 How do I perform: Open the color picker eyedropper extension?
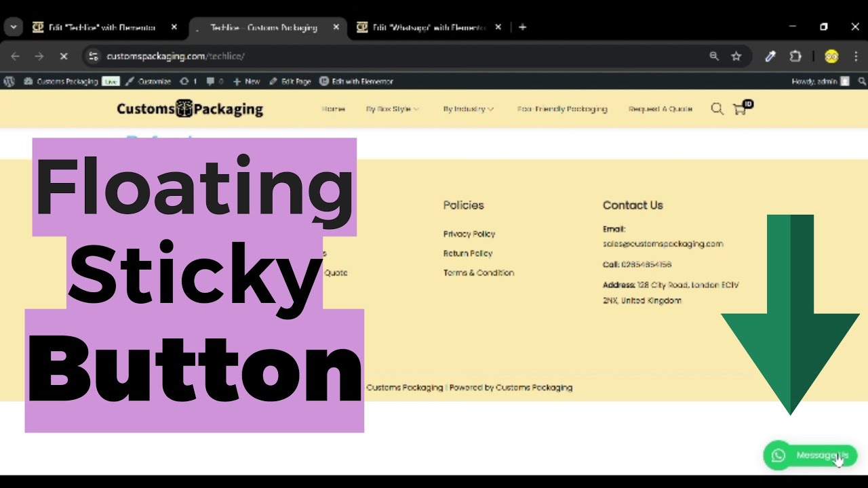click(770, 56)
